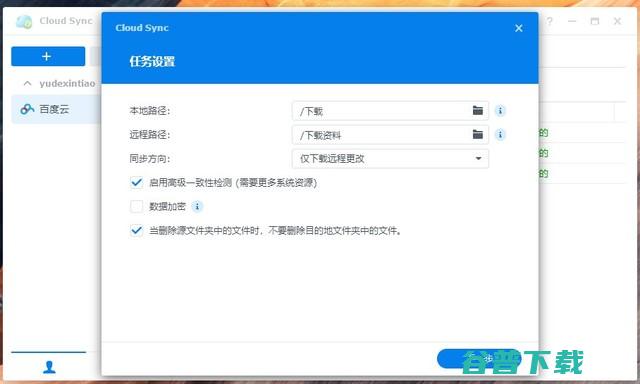Click the Cloud Sync app logo icon
The height and width of the screenshot is (384, 640).
(x=24, y=21)
